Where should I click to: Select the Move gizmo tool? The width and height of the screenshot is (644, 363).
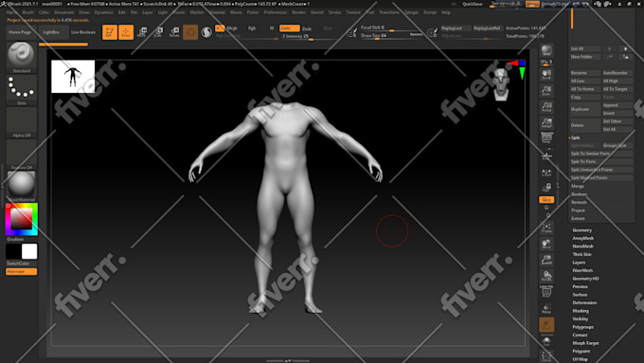tap(142, 32)
